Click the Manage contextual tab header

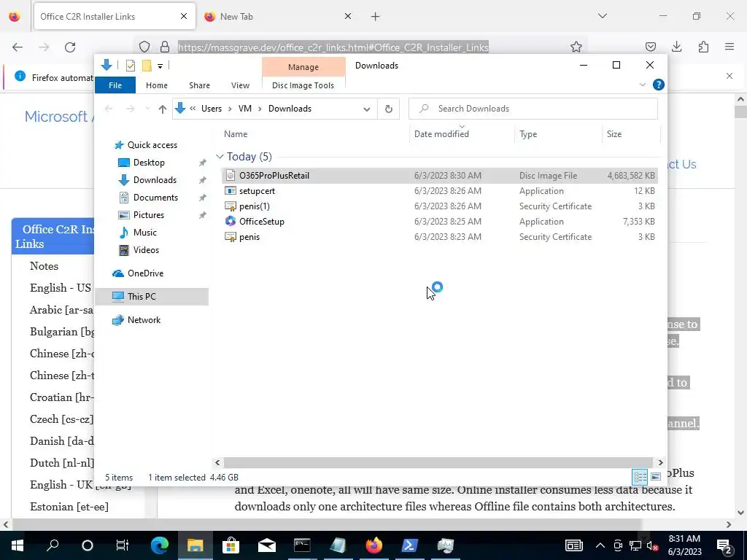coord(303,67)
